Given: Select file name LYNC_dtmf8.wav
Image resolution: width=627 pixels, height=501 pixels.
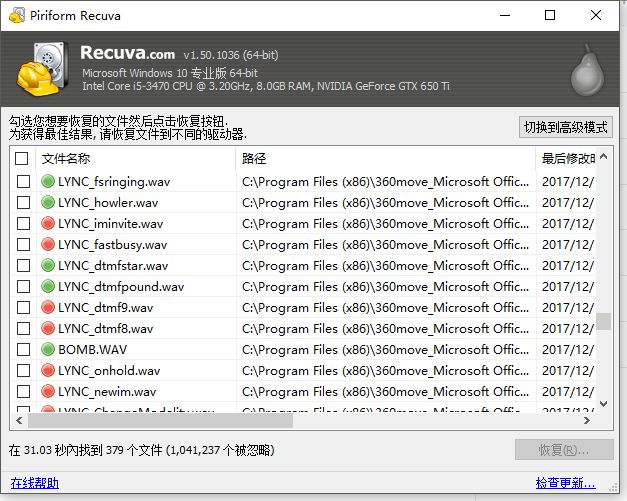Looking at the screenshot, I should click(106, 329).
